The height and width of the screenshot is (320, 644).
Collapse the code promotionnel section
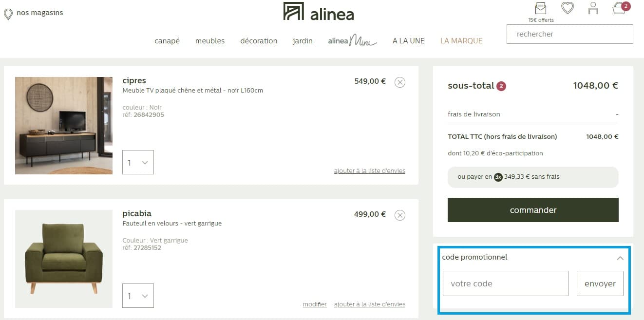pyautogui.click(x=620, y=259)
